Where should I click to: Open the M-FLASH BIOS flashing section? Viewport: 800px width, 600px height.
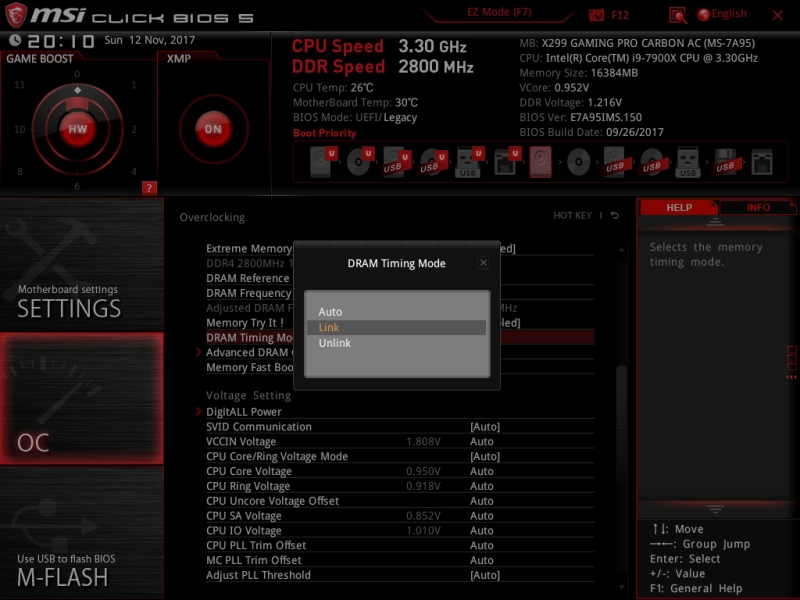coord(82,533)
